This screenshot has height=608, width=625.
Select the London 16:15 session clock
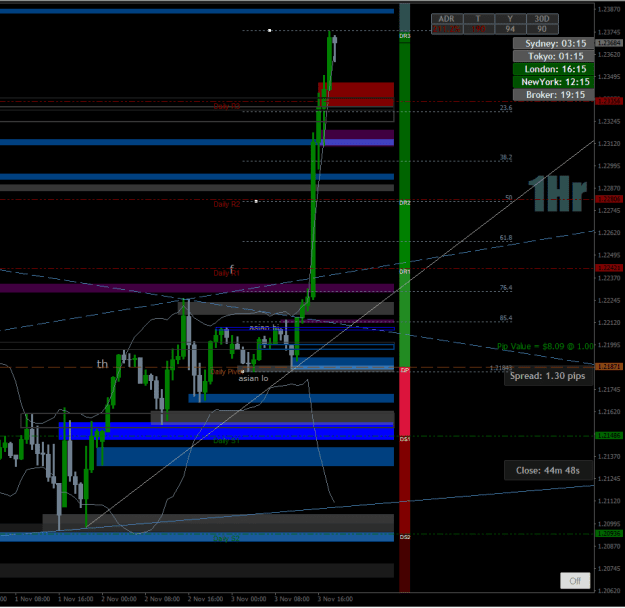pyautogui.click(x=553, y=69)
